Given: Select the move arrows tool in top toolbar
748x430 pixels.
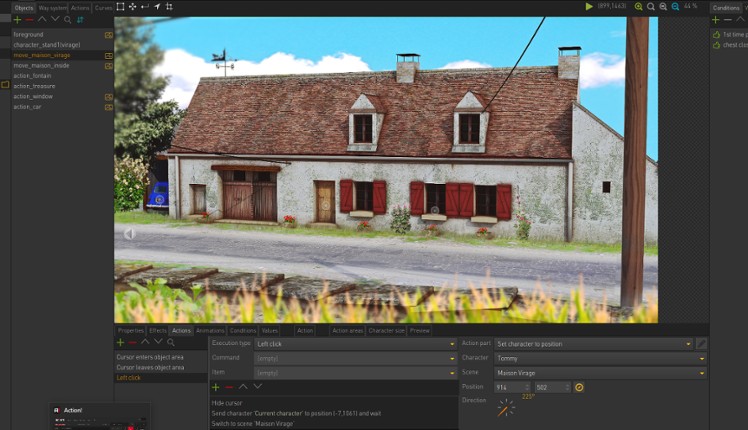Looking at the screenshot, I should pos(133,6).
